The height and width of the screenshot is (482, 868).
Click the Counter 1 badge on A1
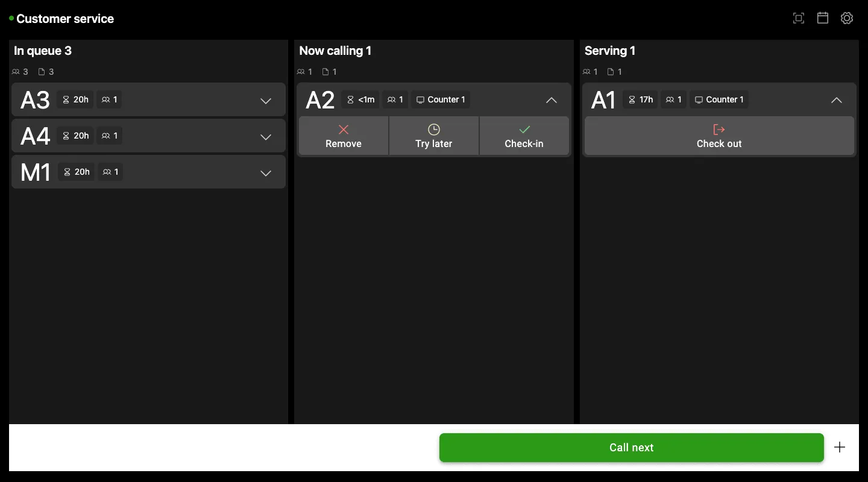tap(719, 99)
